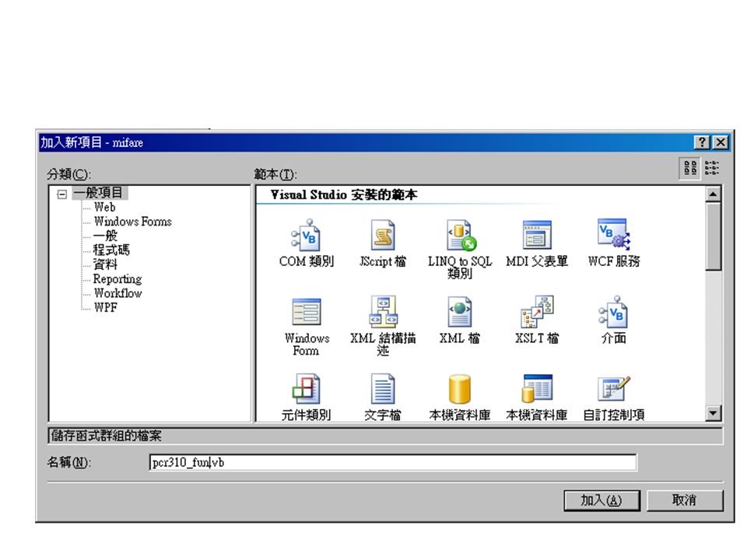Click the template list scrollbar thumb
Screen dimensions: 747x560
coord(714,236)
